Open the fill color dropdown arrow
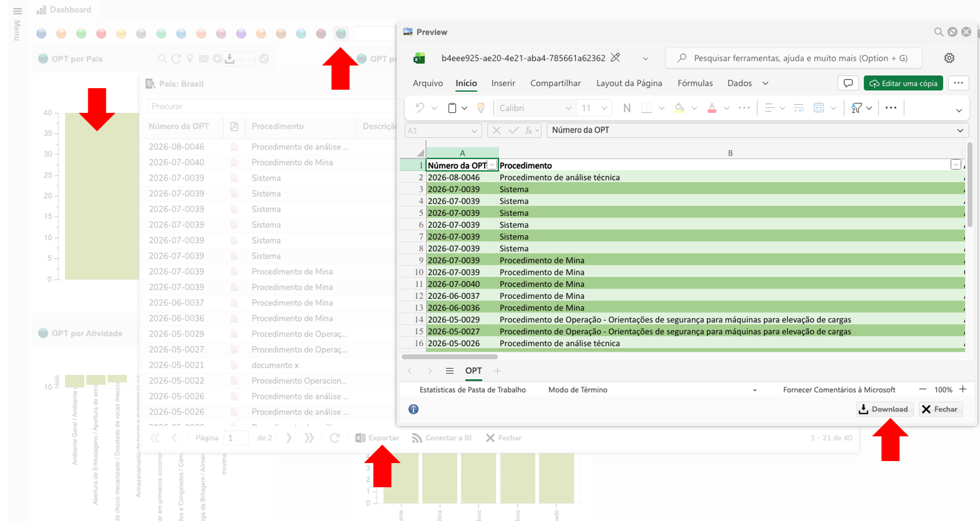Viewport: 980px width, 521px height. click(694, 108)
